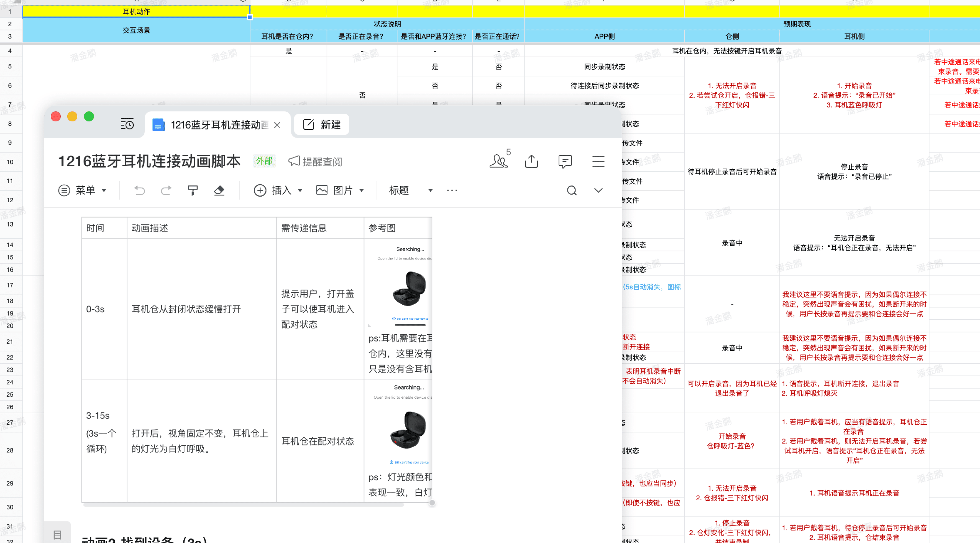Click 耳机仓从封闭状态缓慢打开 cell
This screenshot has height=543, width=980.
[x=201, y=309]
